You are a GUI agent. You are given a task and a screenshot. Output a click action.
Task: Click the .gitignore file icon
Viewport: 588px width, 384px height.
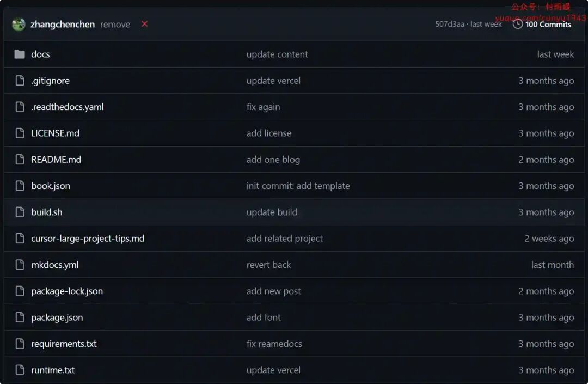point(20,81)
